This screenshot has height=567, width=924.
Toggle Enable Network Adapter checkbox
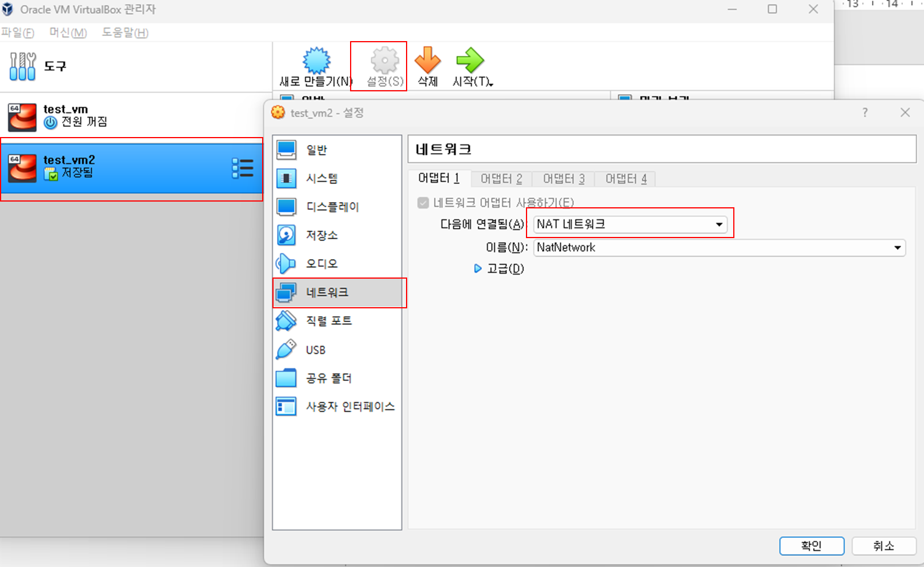[x=423, y=203]
